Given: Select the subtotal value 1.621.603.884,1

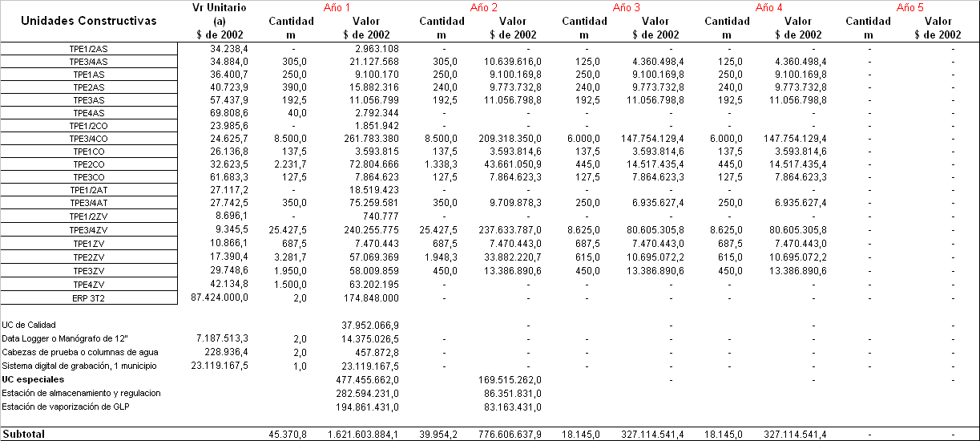Looking at the screenshot, I should tap(362, 434).
